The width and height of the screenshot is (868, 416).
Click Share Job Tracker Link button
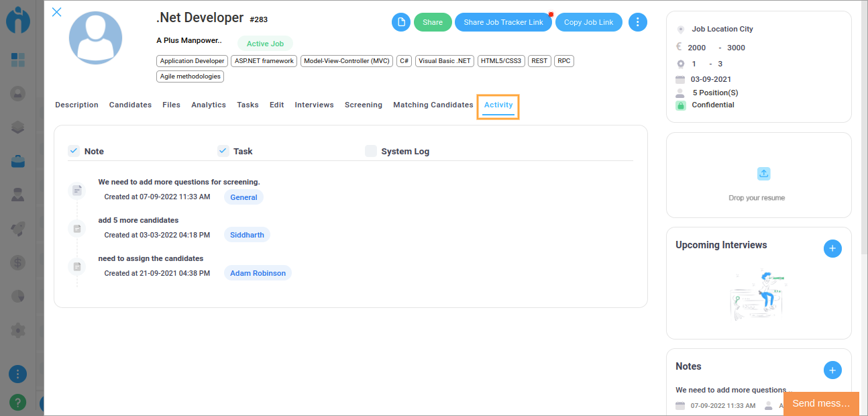point(503,22)
